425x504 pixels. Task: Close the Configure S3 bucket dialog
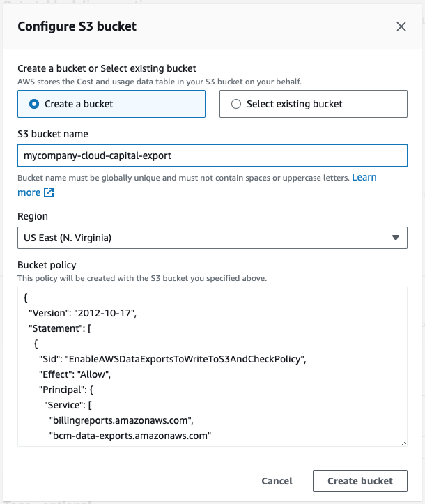click(401, 26)
